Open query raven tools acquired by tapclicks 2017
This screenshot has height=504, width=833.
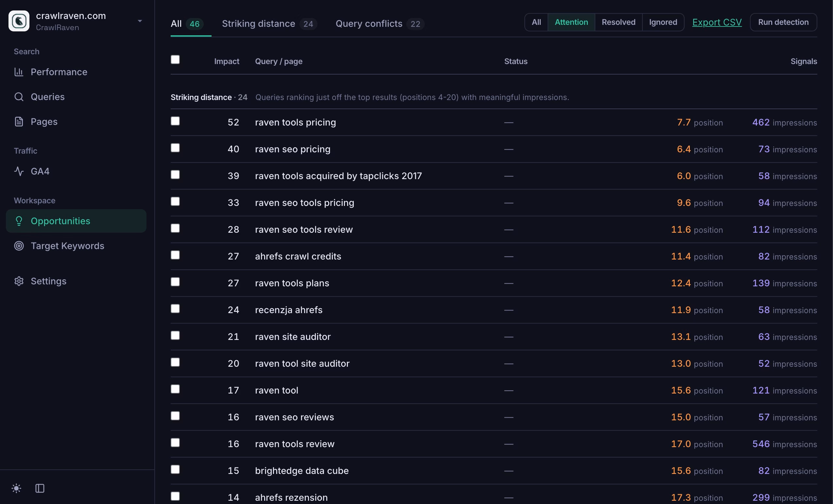pyautogui.click(x=338, y=176)
